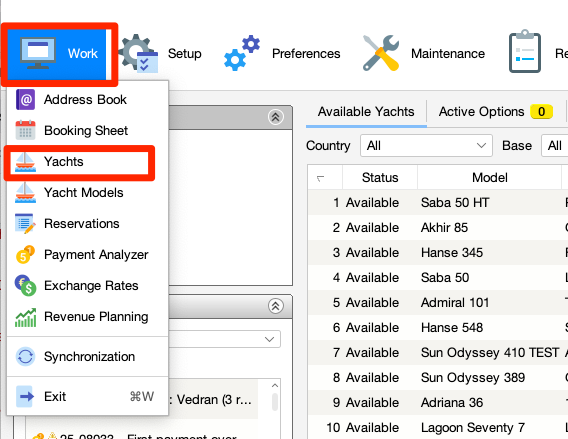Click the yellow 0 Active Options badge
This screenshot has width=568, height=439.
tap(542, 112)
